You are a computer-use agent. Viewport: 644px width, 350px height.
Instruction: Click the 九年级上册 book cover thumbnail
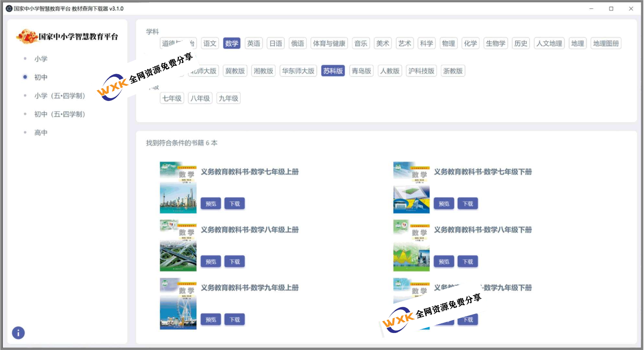[178, 303]
